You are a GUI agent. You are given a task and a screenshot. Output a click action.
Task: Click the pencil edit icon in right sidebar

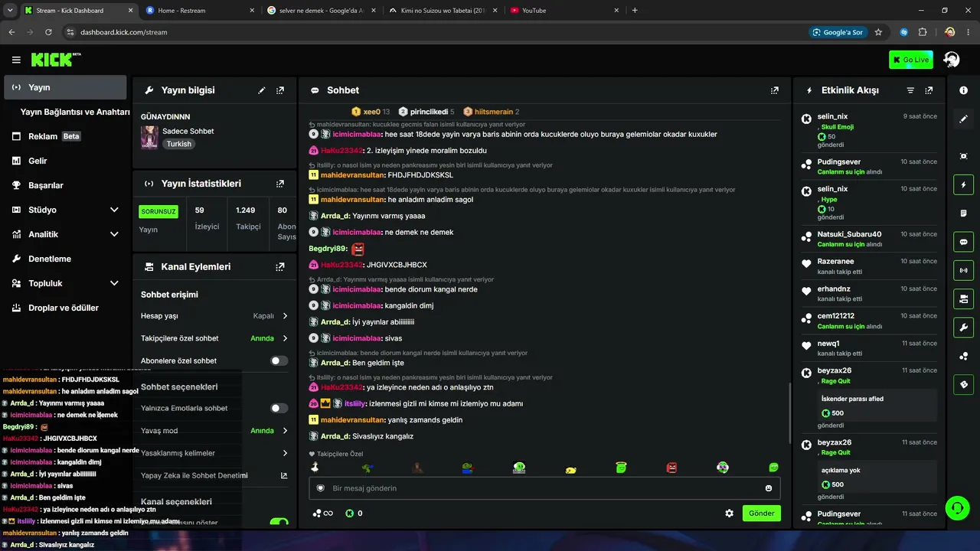[x=964, y=119]
